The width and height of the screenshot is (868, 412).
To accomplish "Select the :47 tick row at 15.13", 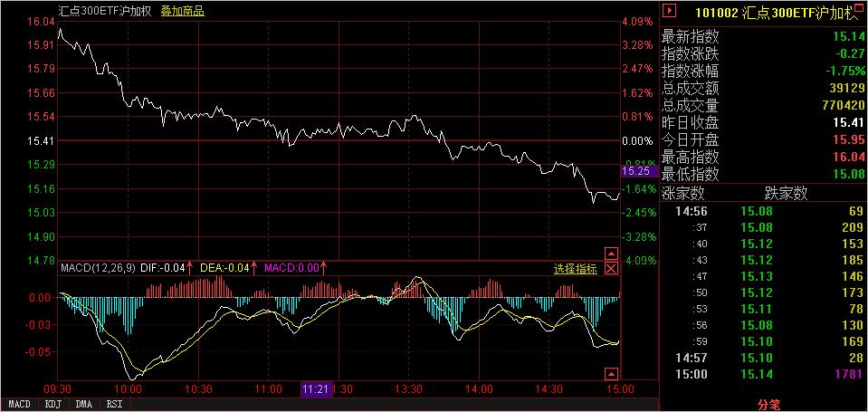I will click(763, 276).
